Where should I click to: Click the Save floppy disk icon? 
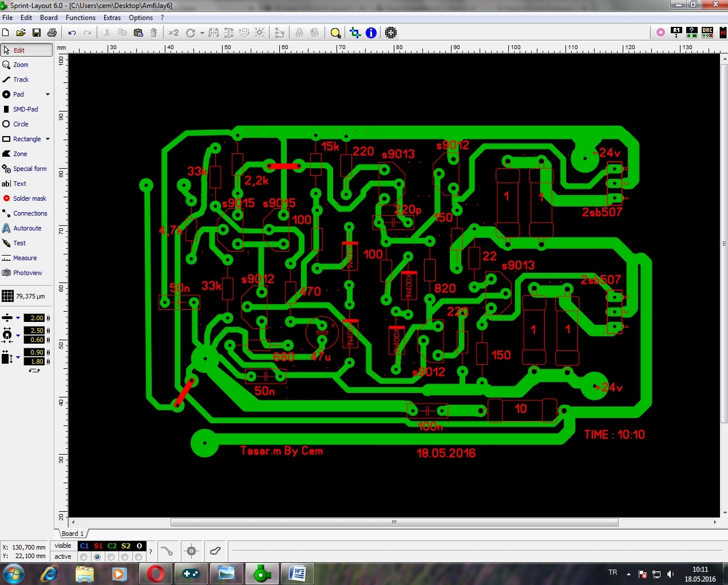click(x=37, y=33)
